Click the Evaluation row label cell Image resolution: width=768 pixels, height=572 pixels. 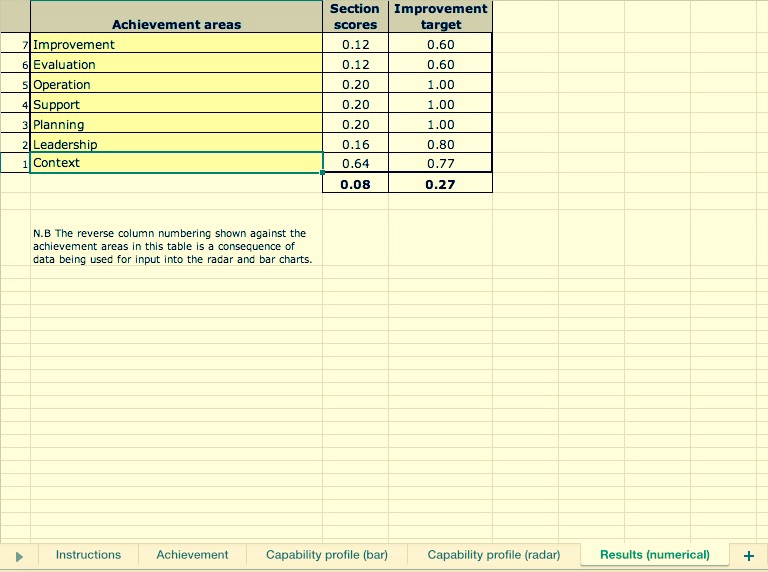pos(176,64)
